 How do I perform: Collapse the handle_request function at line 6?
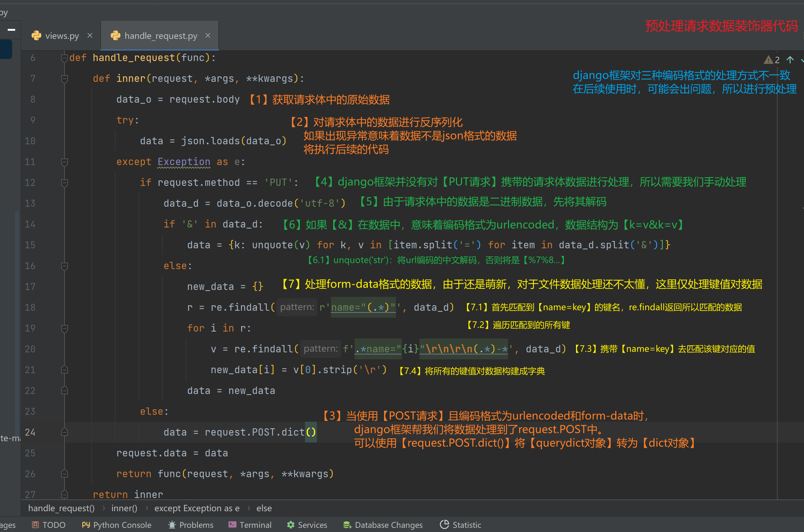pyautogui.click(x=64, y=58)
